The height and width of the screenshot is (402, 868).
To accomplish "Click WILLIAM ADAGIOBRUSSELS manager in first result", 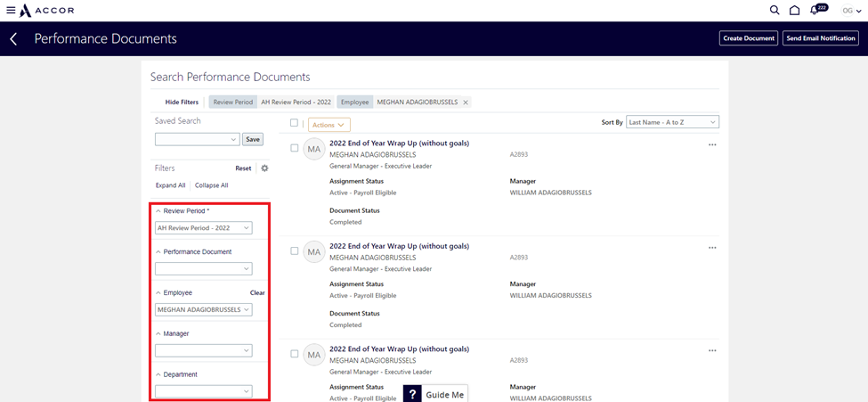I will (x=550, y=193).
